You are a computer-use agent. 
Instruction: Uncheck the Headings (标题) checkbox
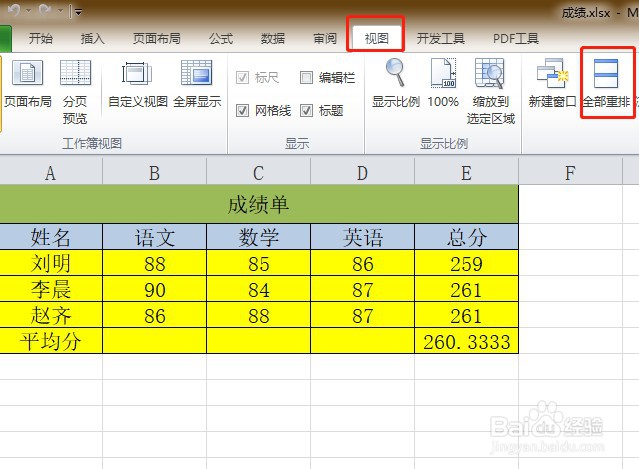(x=306, y=110)
